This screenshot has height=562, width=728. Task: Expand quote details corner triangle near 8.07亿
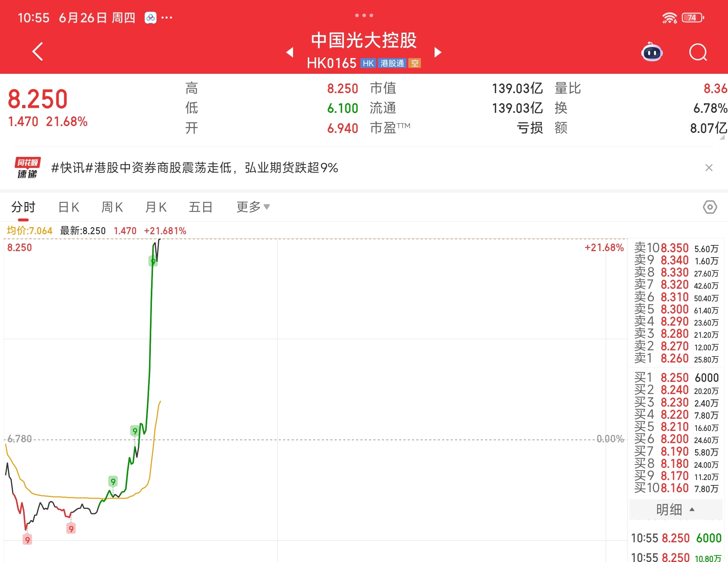pyautogui.click(x=722, y=137)
